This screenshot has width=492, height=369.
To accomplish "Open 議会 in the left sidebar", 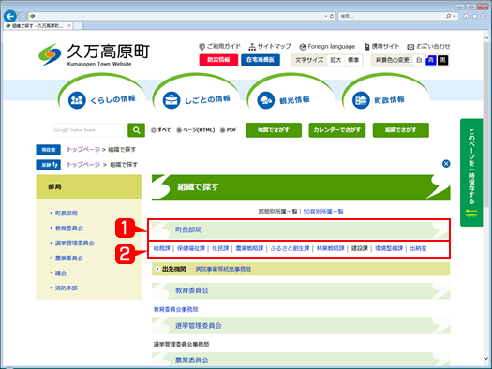I will (61, 273).
